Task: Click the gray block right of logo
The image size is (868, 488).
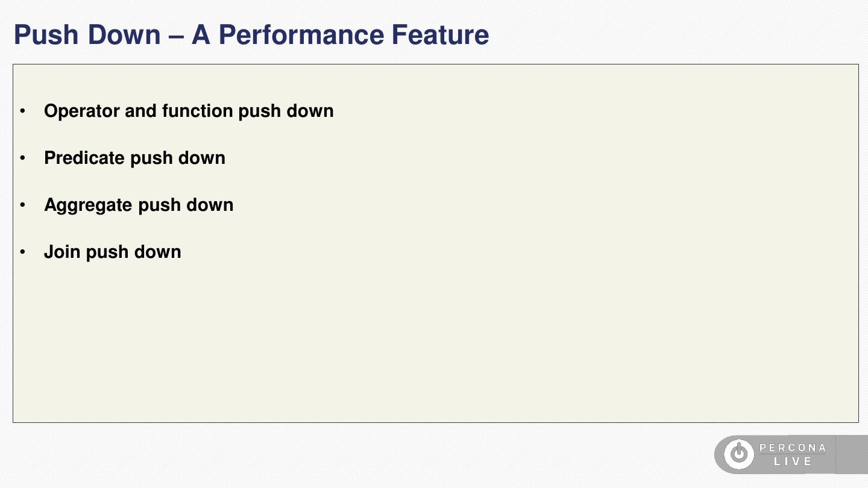Action: (852, 454)
